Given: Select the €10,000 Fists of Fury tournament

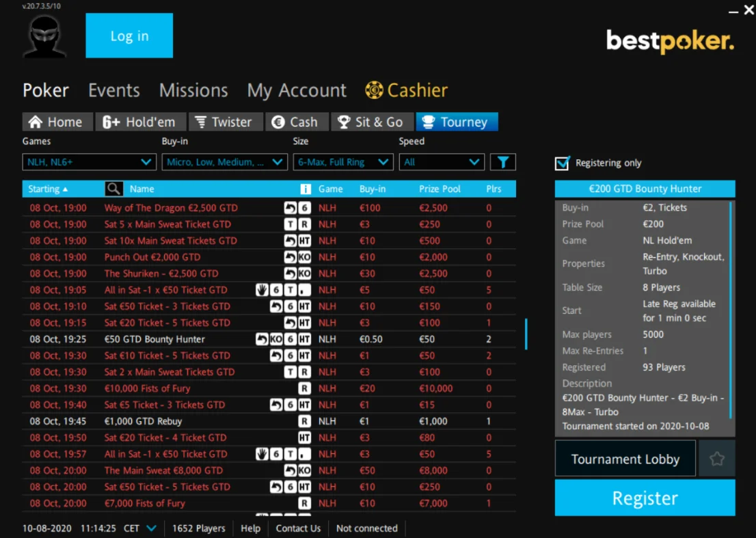Looking at the screenshot, I should (269, 388).
